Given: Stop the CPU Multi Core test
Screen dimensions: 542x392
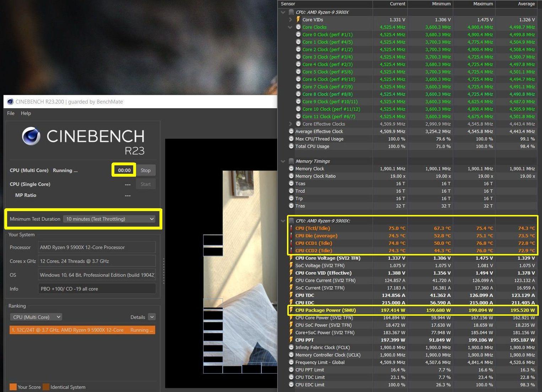Looking at the screenshot, I should tap(146, 170).
